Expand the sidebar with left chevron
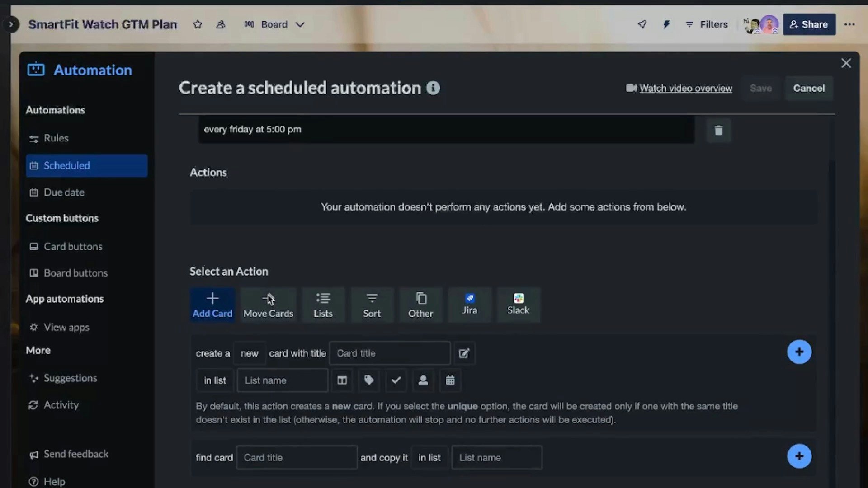The width and height of the screenshot is (868, 488). (11, 24)
